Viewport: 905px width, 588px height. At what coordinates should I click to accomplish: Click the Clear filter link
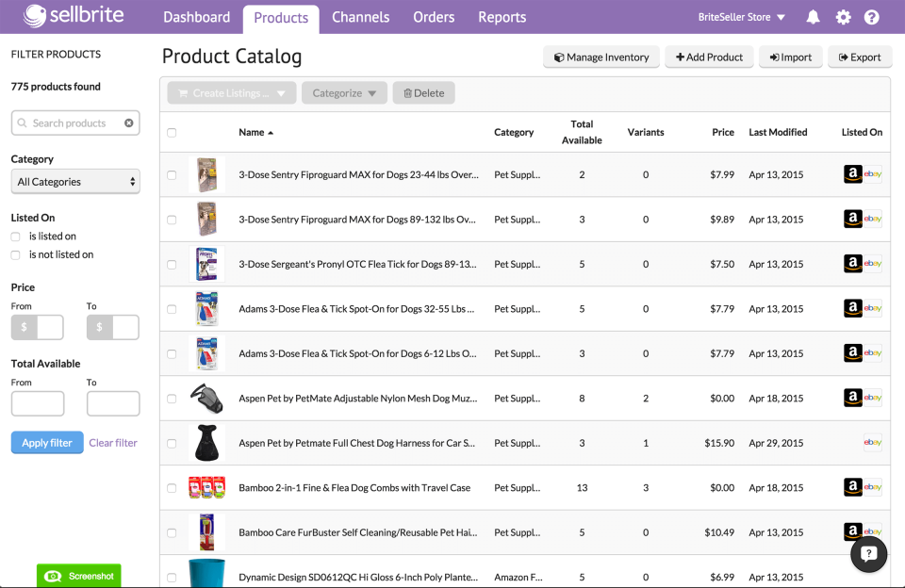pos(112,442)
